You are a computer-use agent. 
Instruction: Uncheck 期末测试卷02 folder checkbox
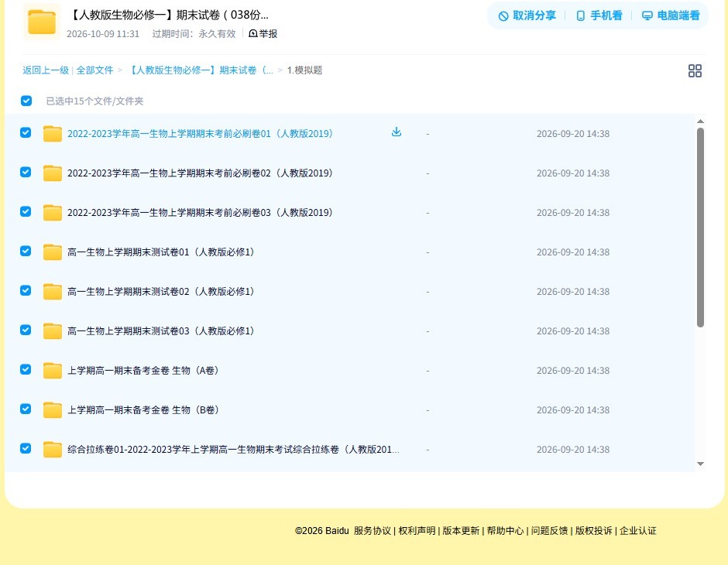[26, 290]
